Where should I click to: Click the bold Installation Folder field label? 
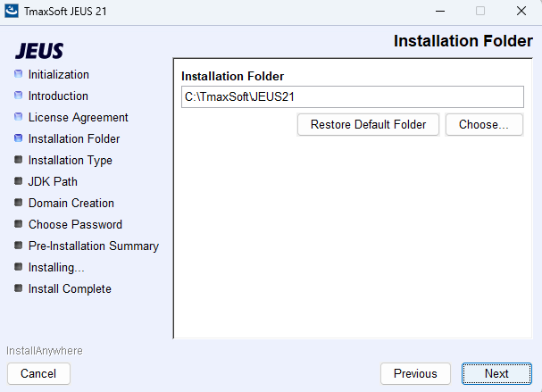tap(233, 76)
